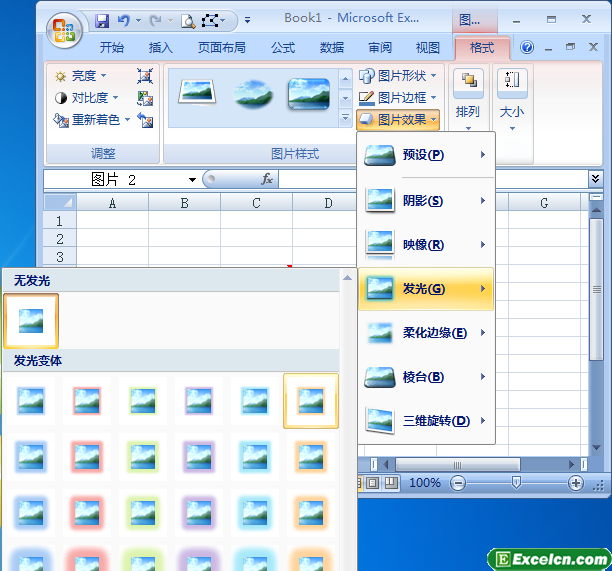This screenshot has height=571, width=612.
Task: Apply the highlighted first-row orange glow variant
Action: (x=311, y=401)
